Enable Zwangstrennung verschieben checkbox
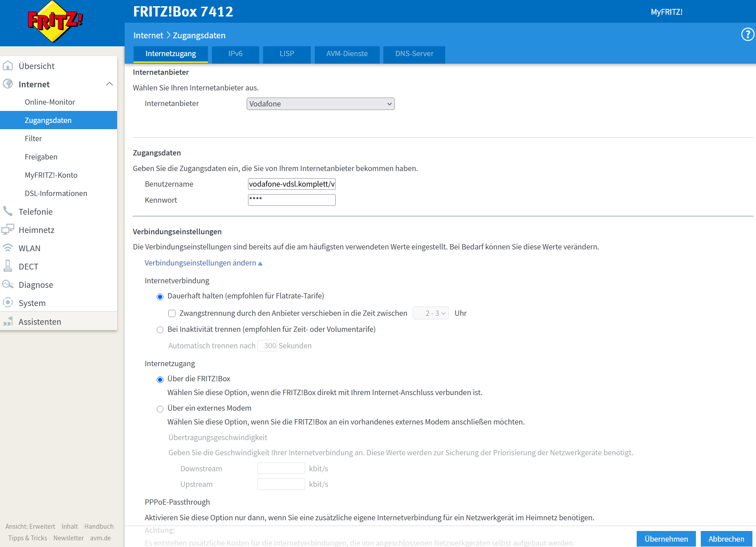 coord(172,314)
